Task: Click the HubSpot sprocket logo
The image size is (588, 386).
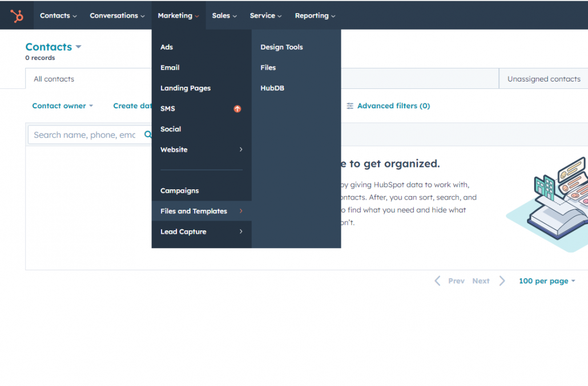Action: (17, 15)
